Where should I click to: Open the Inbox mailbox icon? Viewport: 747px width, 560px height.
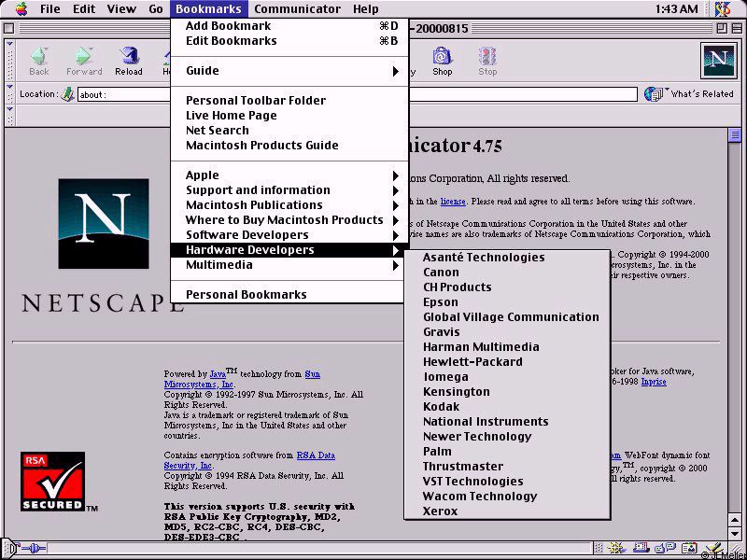(641, 548)
